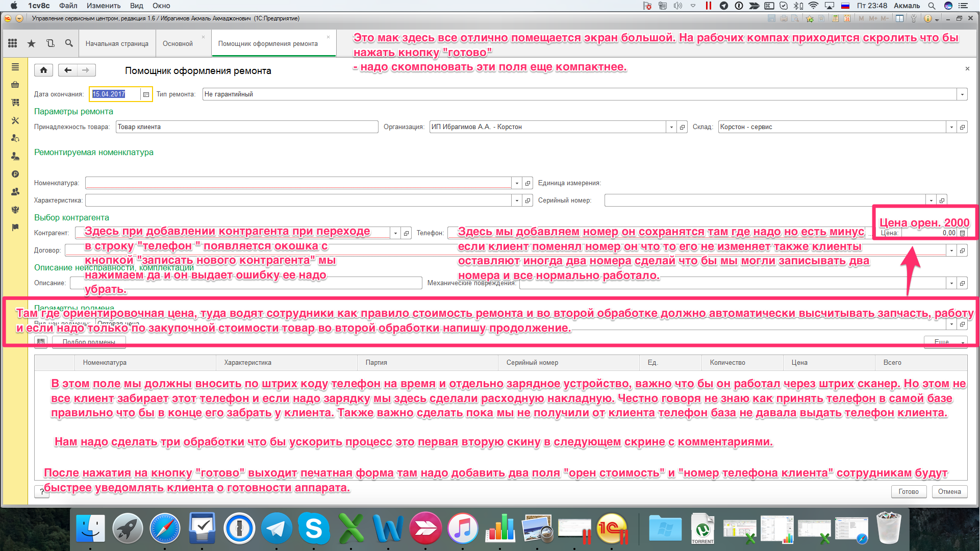Screen dimensions: 980x551
Task: Expand the Номенклатура dropdown arrow
Action: pos(517,183)
